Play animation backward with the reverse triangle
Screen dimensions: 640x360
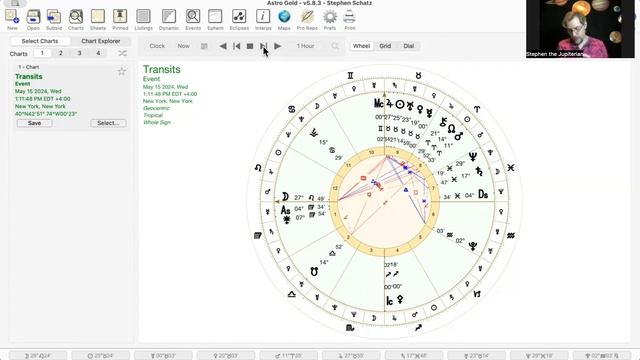pos(223,46)
